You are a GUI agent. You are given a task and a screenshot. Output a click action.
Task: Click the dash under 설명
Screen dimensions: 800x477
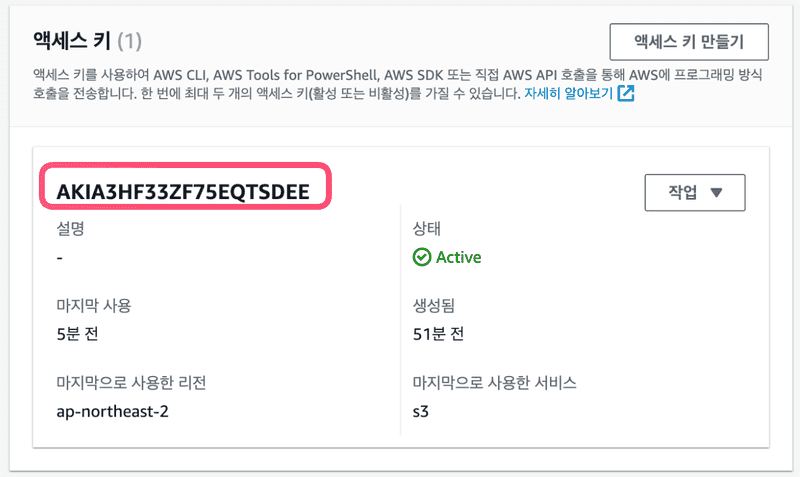60,257
